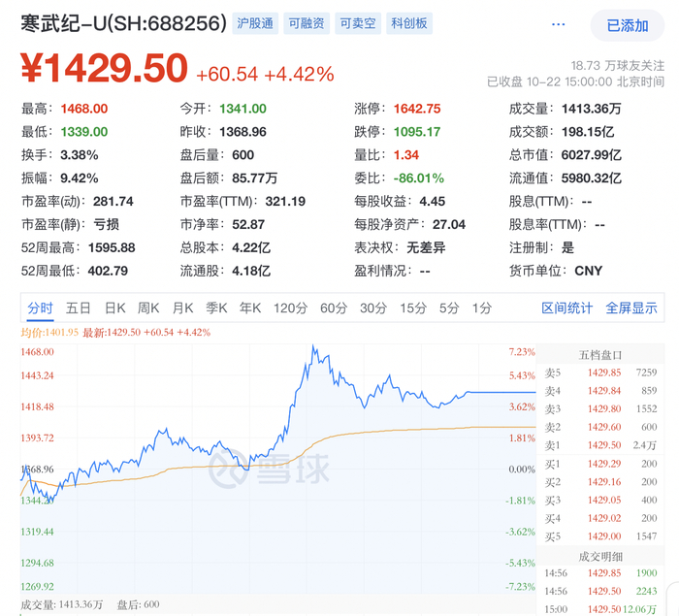
Task: Click the 买5 row price 1429.00
Action: (604, 536)
